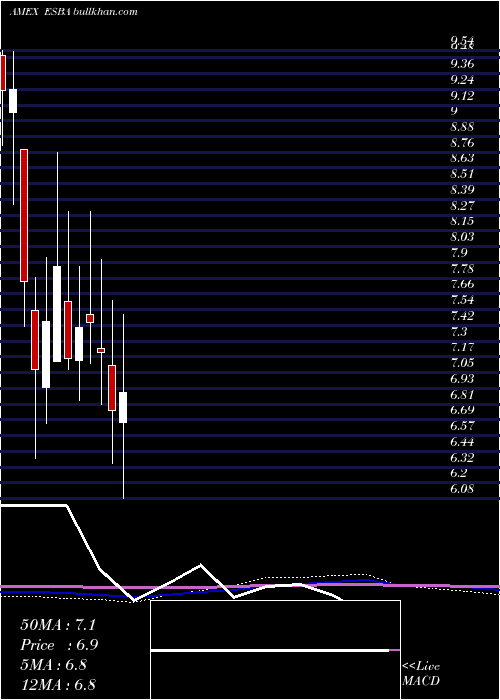The height and width of the screenshot is (700, 500).
Task: Select the 7.54 price axis label
Action: pos(462,300)
